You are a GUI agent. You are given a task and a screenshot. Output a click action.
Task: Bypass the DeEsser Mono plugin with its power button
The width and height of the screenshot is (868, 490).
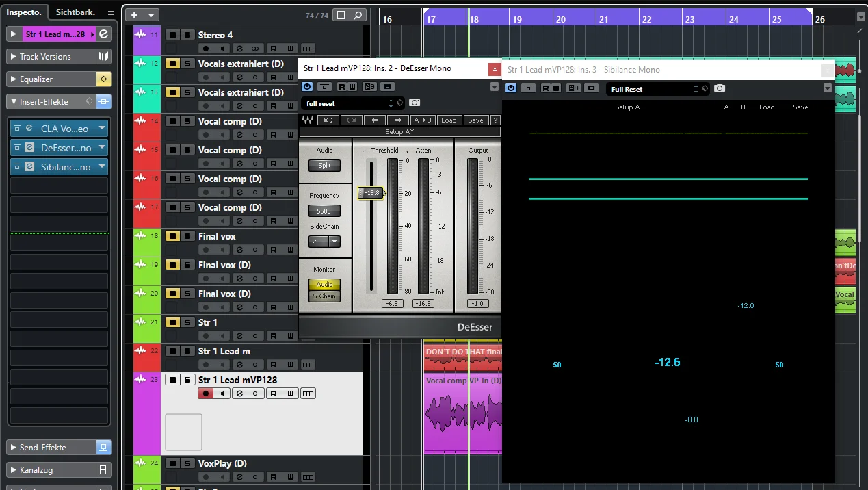pyautogui.click(x=306, y=87)
